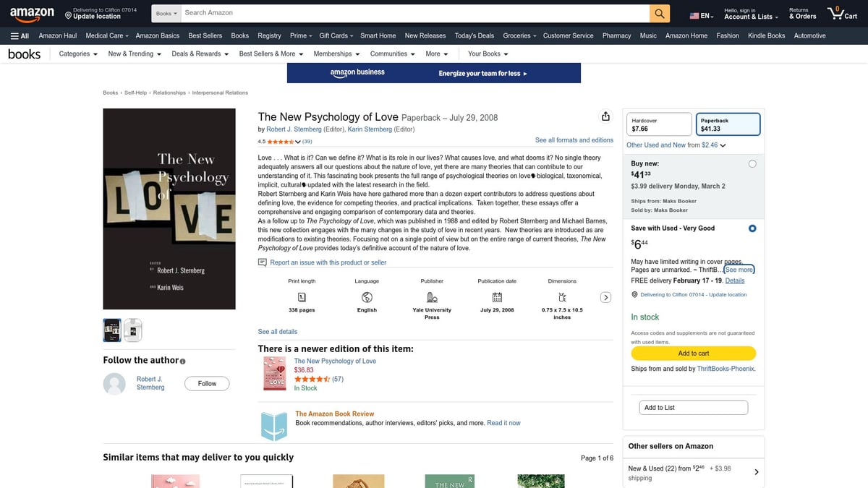Open the 'See all details' link
The height and width of the screenshot is (488, 868).
coord(277,331)
